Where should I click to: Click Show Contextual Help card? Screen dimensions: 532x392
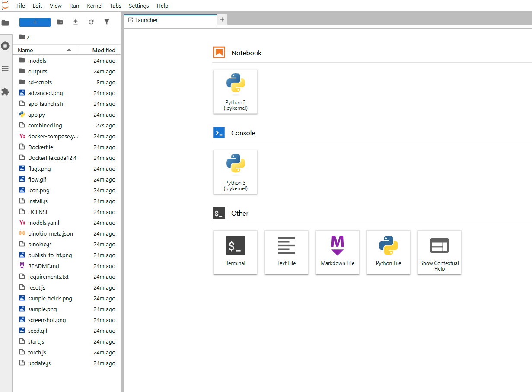(x=440, y=252)
